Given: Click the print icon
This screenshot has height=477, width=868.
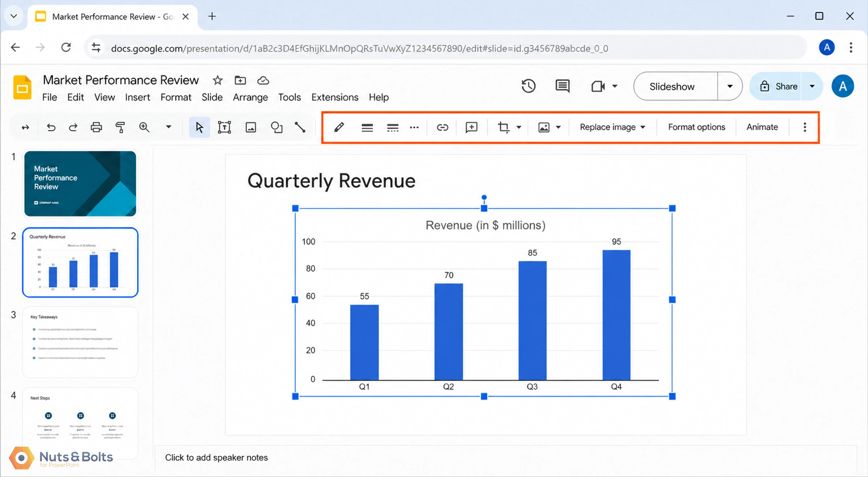Looking at the screenshot, I should point(96,127).
